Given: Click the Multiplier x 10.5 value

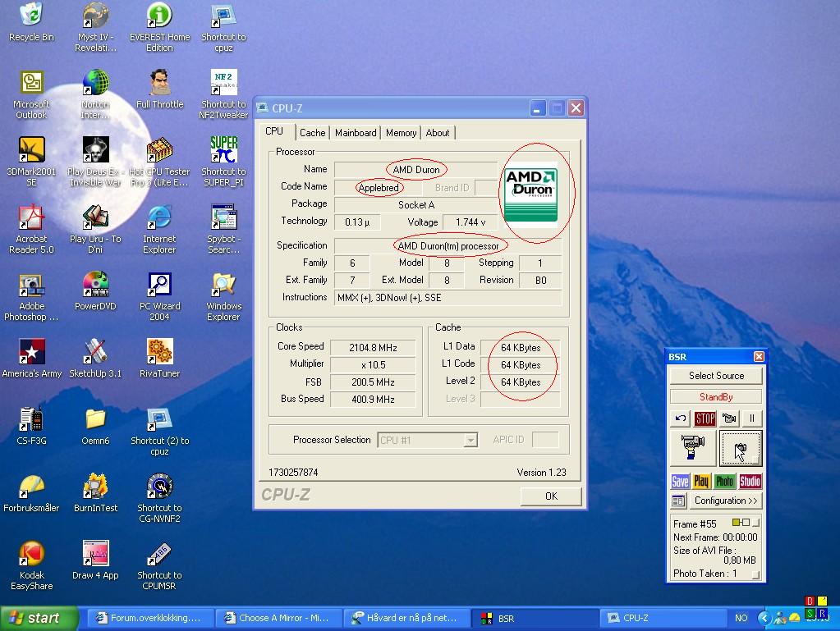Looking at the screenshot, I should coord(373,365).
